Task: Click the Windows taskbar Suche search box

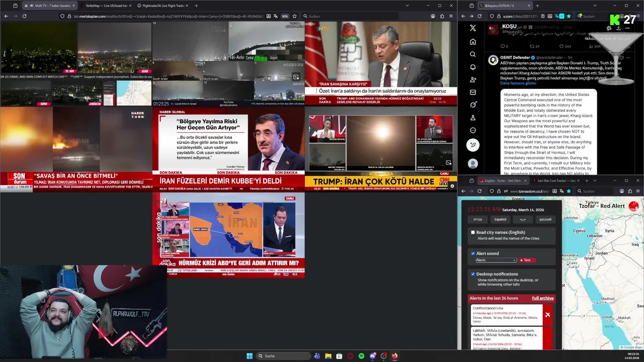Action: pos(283,356)
